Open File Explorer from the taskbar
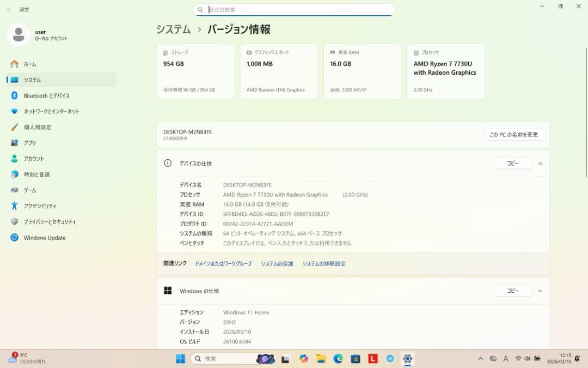 point(321,359)
